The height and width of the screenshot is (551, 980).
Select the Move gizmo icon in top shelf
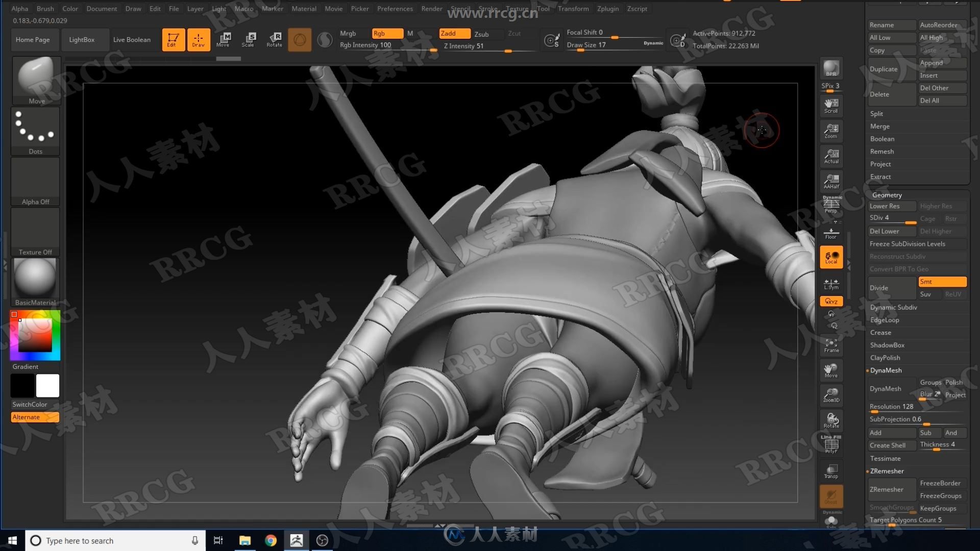(223, 39)
